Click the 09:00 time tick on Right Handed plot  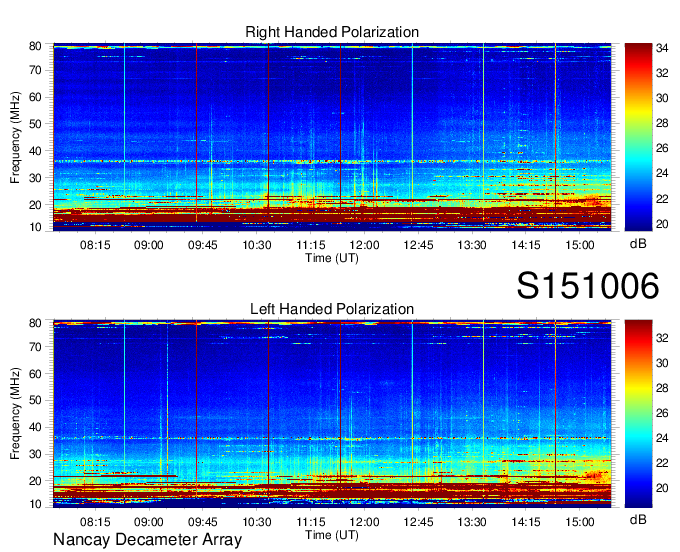tap(149, 245)
